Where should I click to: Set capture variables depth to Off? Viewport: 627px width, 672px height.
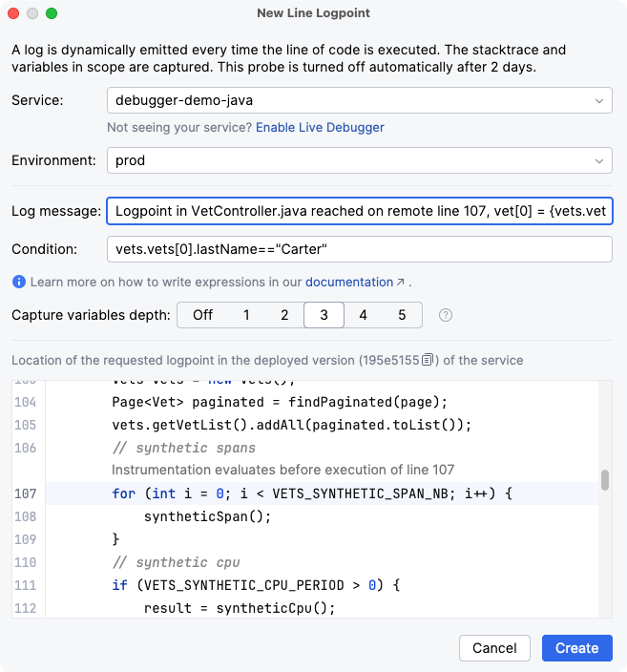[x=203, y=315]
